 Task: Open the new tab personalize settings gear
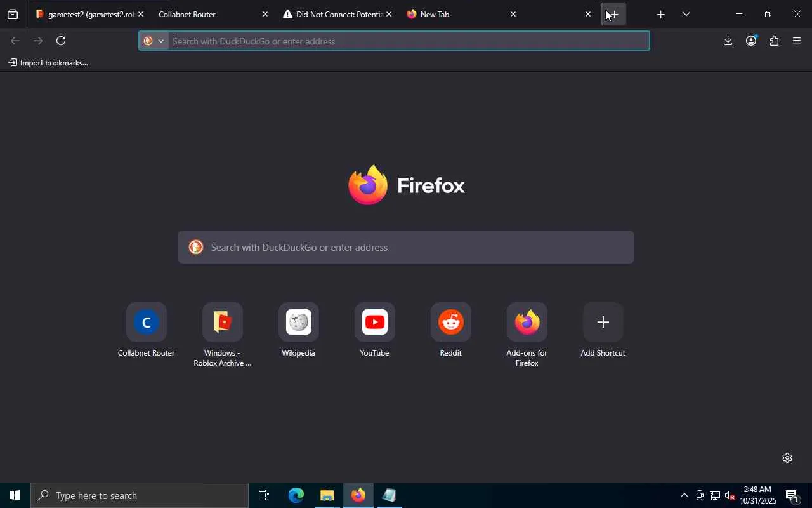pos(787,458)
